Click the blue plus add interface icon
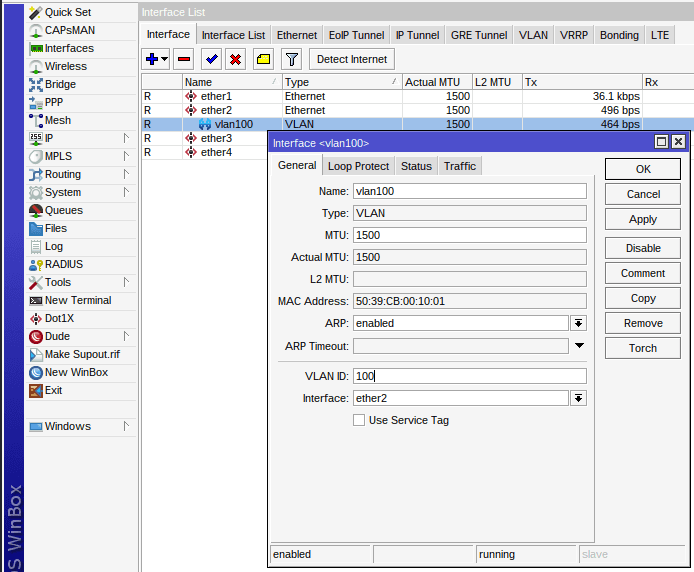Image resolution: width=694 pixels, height=572 pixels. click(152, 60)
